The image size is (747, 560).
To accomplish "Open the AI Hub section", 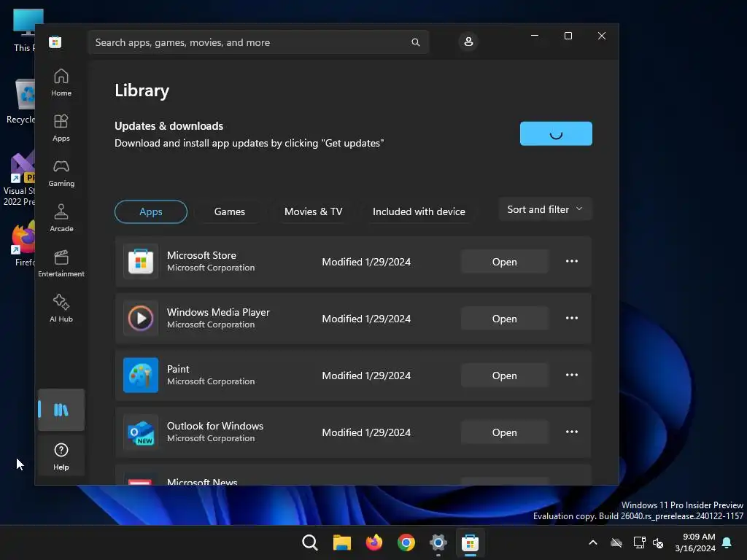I will click(61, 308).
